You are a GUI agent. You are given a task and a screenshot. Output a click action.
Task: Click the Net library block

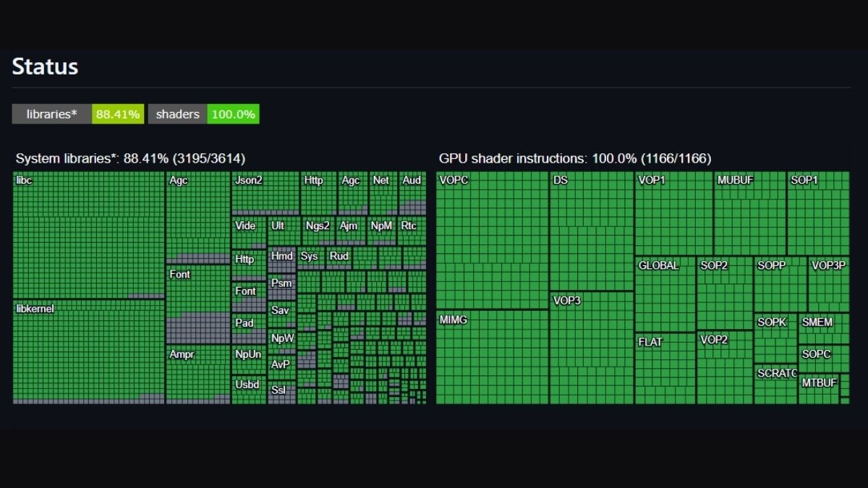click(x=383, y=194)
